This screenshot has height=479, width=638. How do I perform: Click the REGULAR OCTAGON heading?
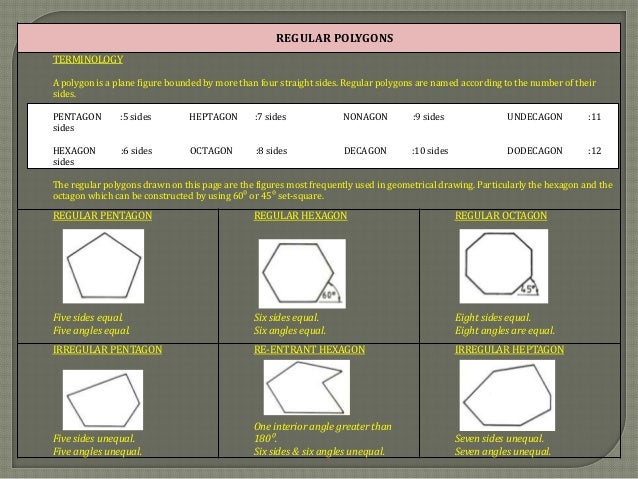pyautogui.click(x=501, y=216)
